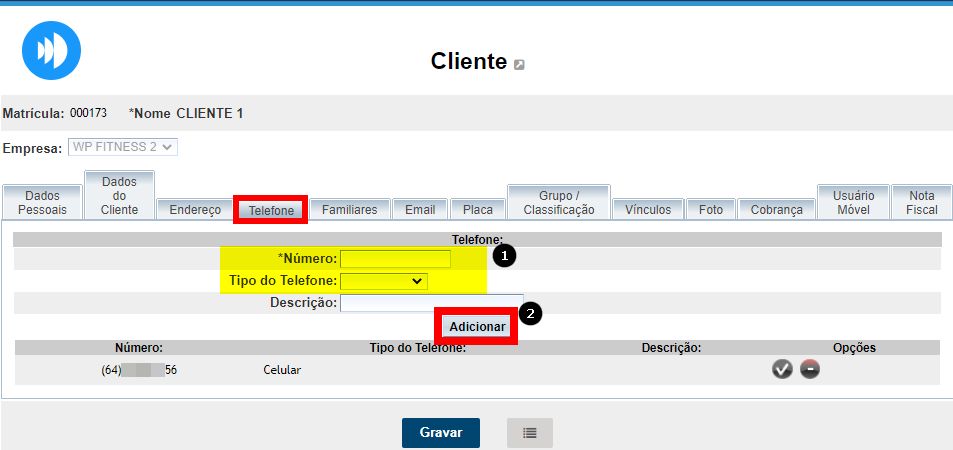This screenshot has width=953, height=450.
Task: Open the Familiares tab
Action: pos(349,210)
